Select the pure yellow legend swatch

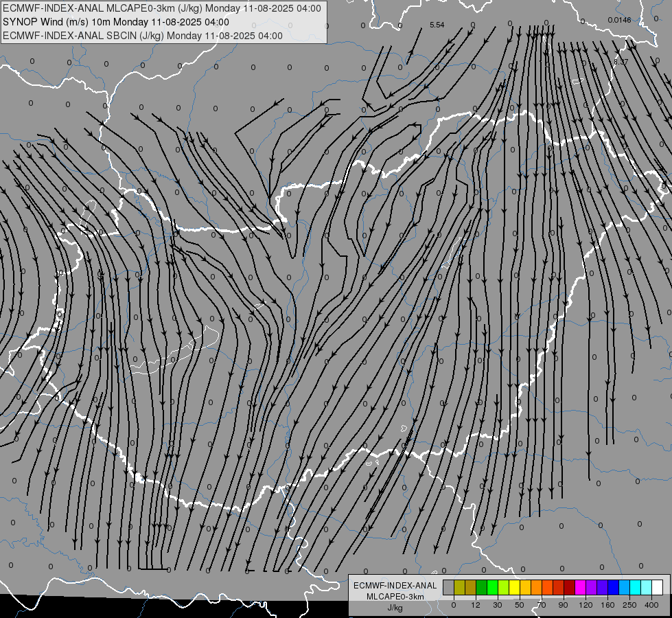515,587
